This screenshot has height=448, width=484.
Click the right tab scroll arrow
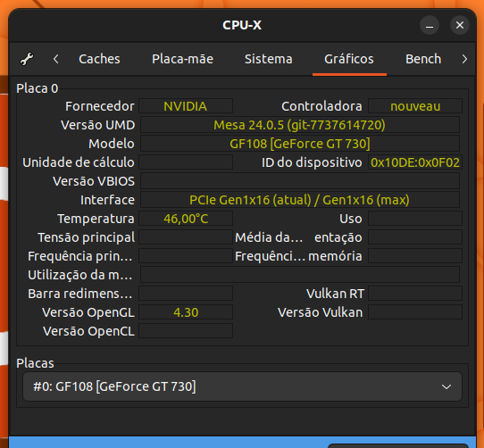(464, 59)
